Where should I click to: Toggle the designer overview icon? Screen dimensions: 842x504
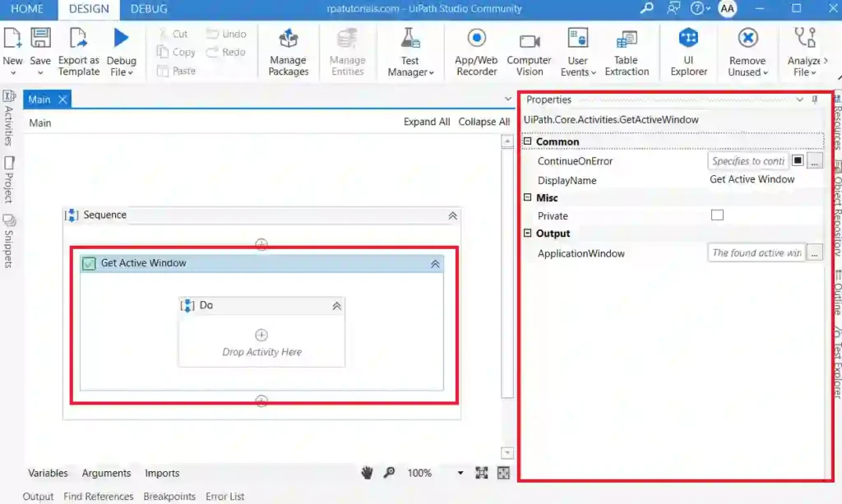(x=504, y=473)
